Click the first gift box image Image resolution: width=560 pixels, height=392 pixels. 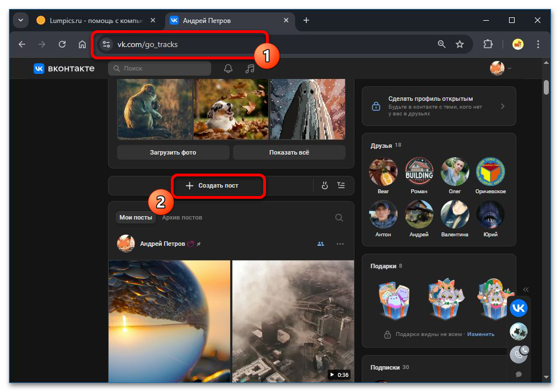pyautogui.click(x=394, y=300)
